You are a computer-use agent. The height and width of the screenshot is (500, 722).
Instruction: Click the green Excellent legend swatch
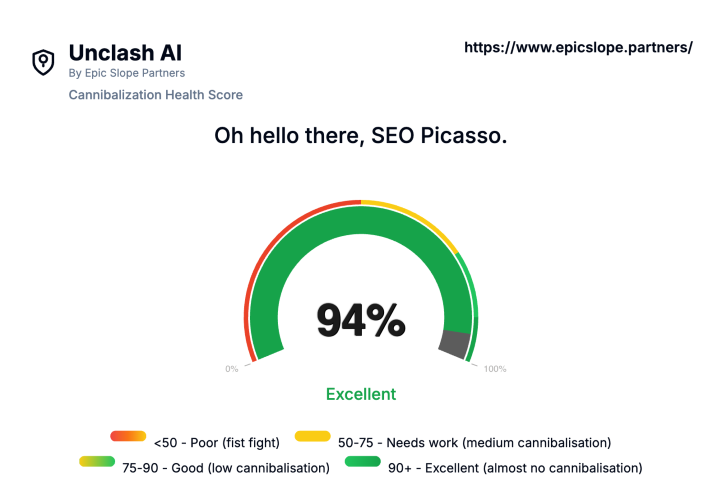click(362, 462)
